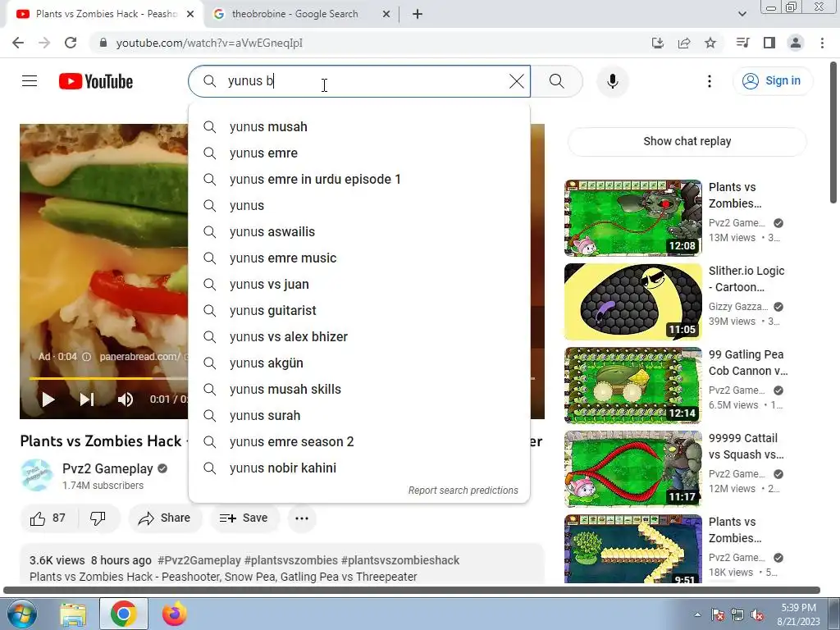Viewport: 840px width, 630px height.
Task: Pick suggestion "yunus guitarist"
Action: coord(359,311)
